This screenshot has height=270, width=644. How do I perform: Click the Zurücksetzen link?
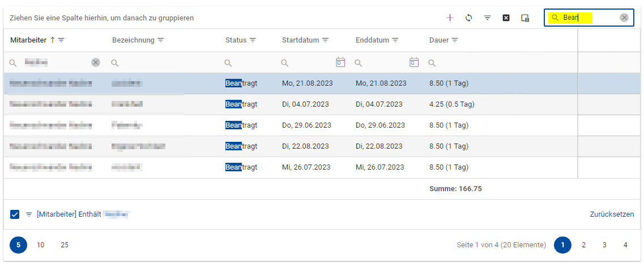click(x=612, y=214)
